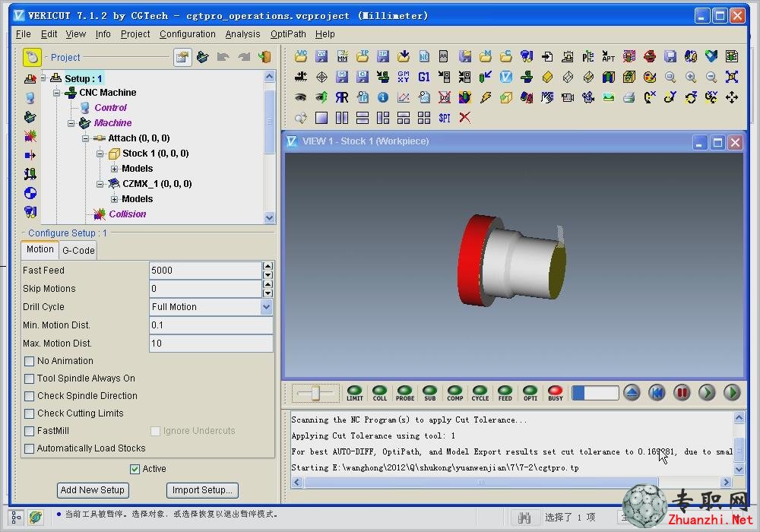Open the OptiPath menu
Image resolution: width=760 pixels, height=532 pixels.
coord(288,34)
